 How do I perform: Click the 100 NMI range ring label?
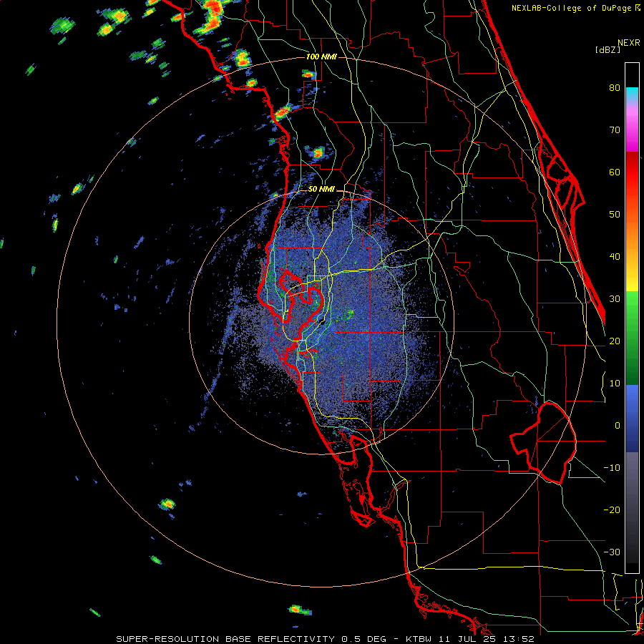321,57
